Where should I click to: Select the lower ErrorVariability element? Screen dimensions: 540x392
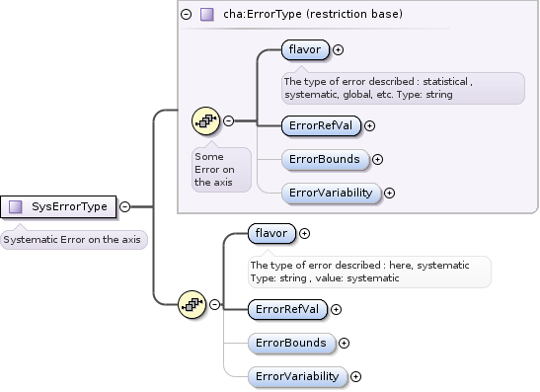[x=297, y=376]
